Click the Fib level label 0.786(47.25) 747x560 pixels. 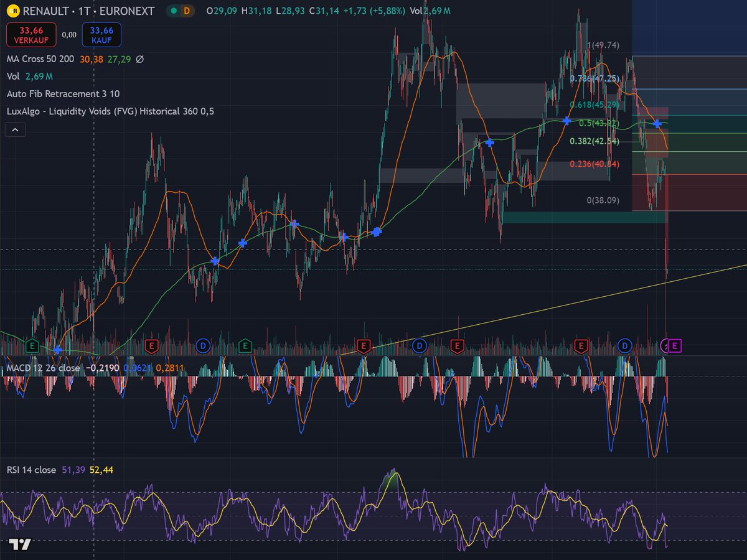click(x=594, y=79)
